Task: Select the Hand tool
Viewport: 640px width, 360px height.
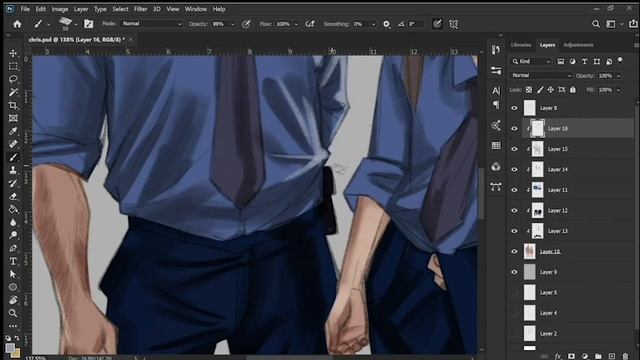Action: [x=13, y=300]
